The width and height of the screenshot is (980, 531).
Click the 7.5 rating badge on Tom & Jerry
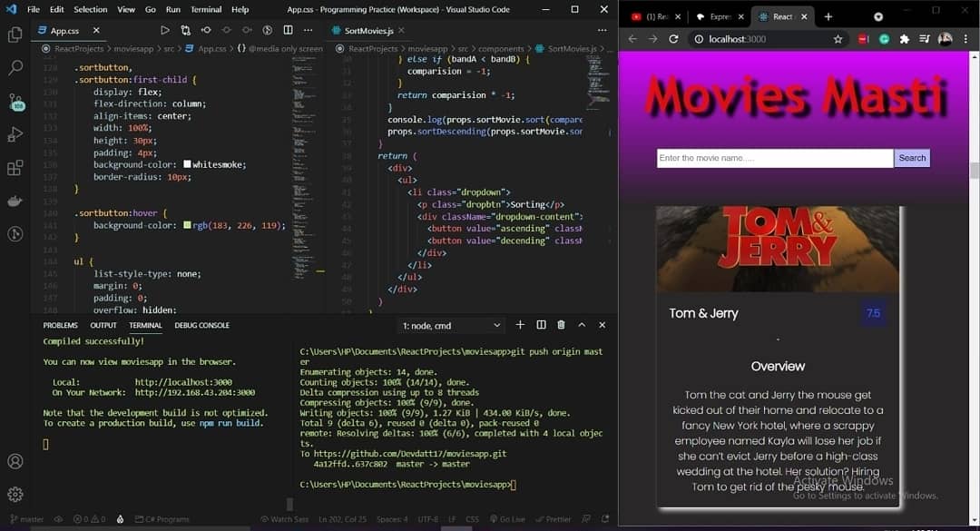[x=873, y=313]
